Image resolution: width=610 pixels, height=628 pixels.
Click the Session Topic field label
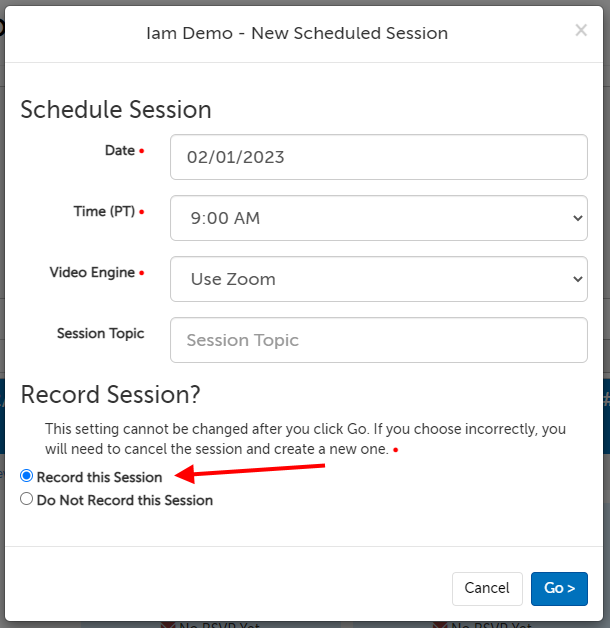[x=100, y=334]
